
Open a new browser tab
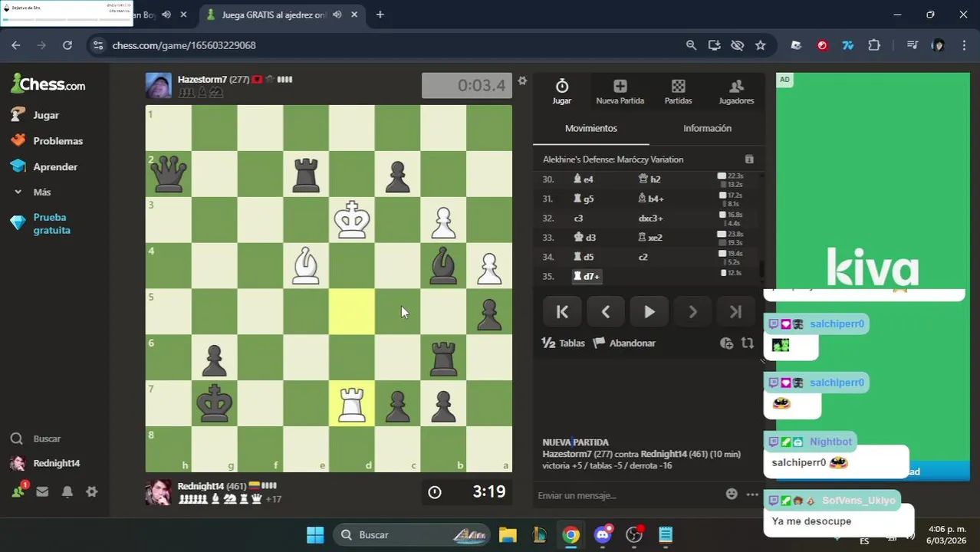pos(380,15)
